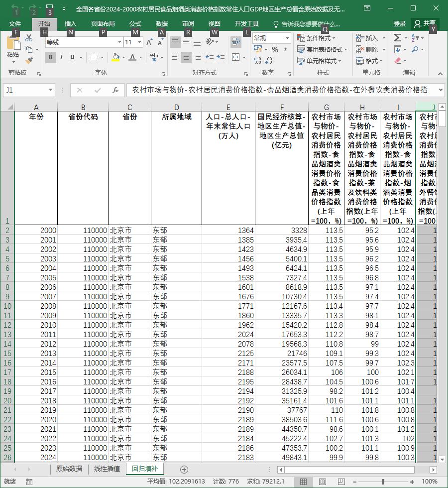The width and height of the screenshot is (448, 488).
Task: Click the percent style icon
Action: [x=275, y=49]
